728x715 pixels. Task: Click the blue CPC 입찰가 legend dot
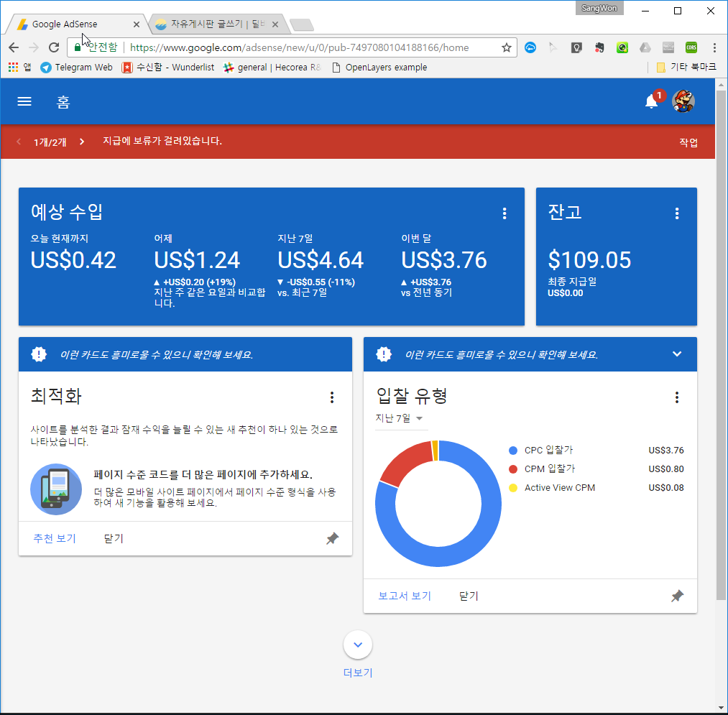513,451
